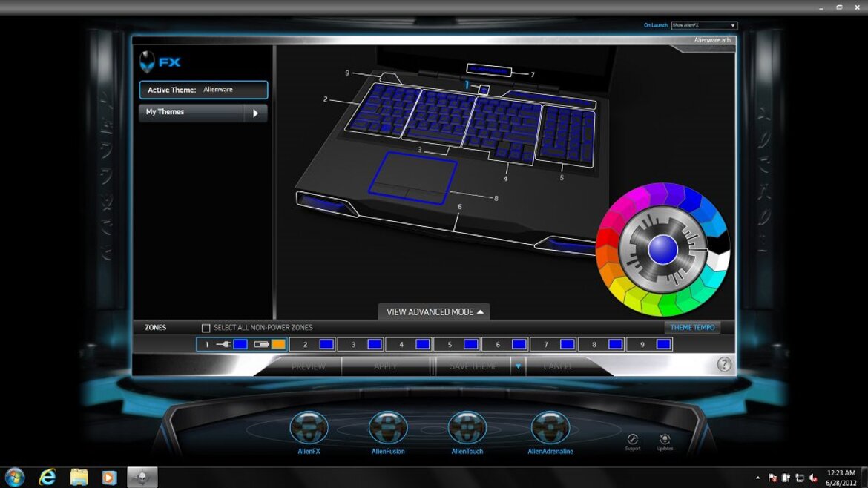This screenshot has width=868, height=488.
Task: Click the Apply button
Action: click(x=385, y=366)
